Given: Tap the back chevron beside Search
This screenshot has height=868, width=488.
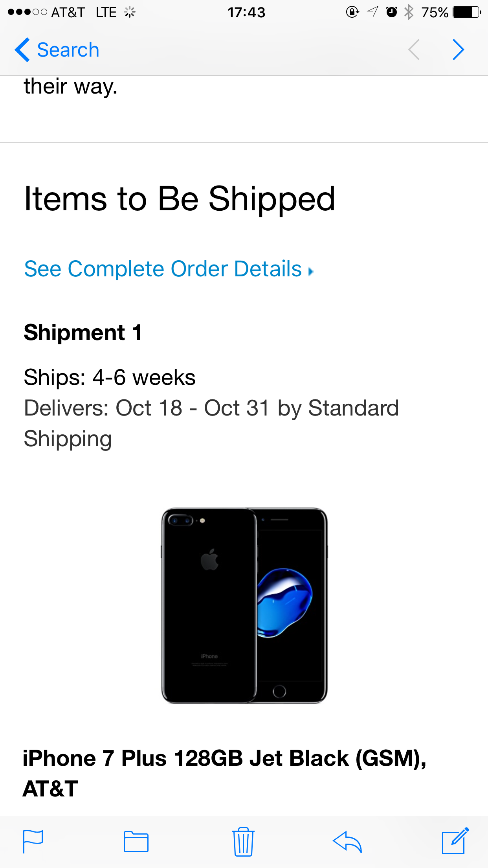Looking at the screenshot, I should [22, 50].
